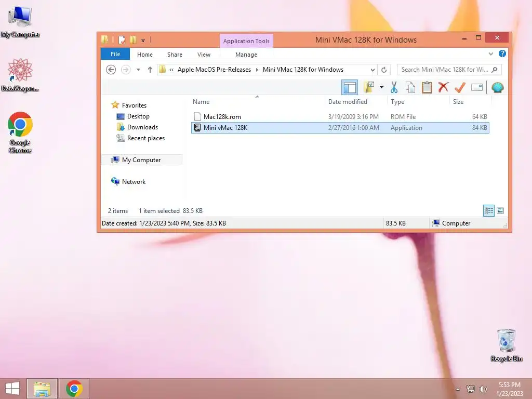This screenshot has width=532, height=399.
Task: Click the orange checkmark icon
Action: click(x=460, y=87)
